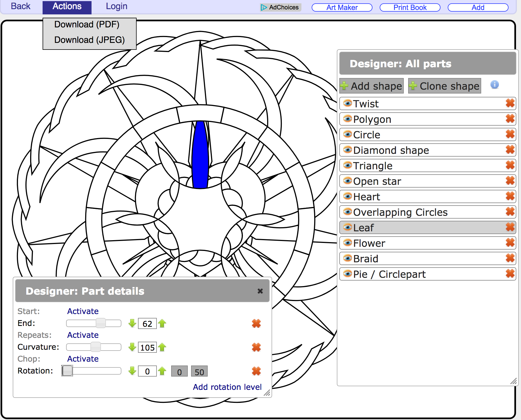The width and height of the screenshot is (521, 420).
Task: Toggle visibility eye for Flower shape
Action: pos(347,243)
